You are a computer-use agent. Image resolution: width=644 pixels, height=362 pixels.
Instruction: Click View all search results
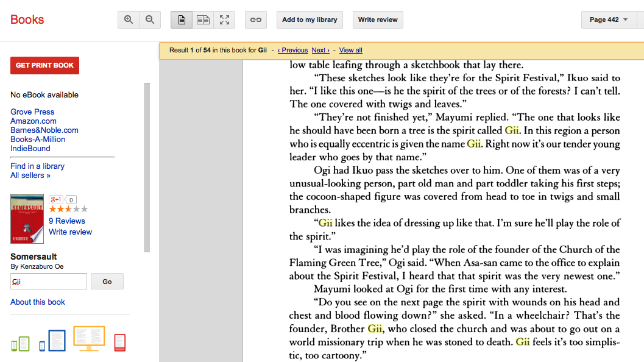pyautogui.click(x=351, y=50)
